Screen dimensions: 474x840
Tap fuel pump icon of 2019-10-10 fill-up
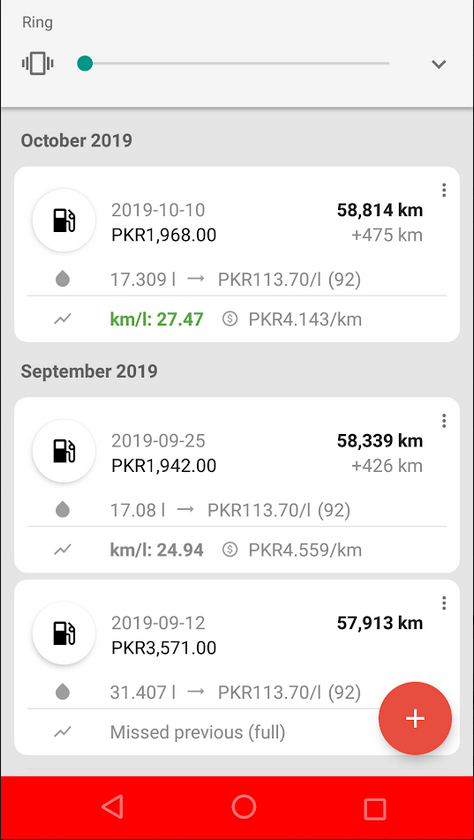tap(64, 221)
